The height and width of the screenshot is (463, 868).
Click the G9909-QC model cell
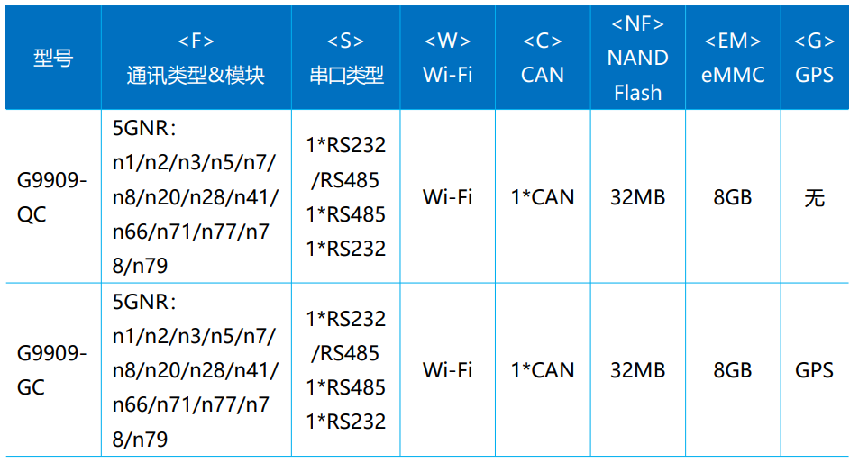point(52,197)
